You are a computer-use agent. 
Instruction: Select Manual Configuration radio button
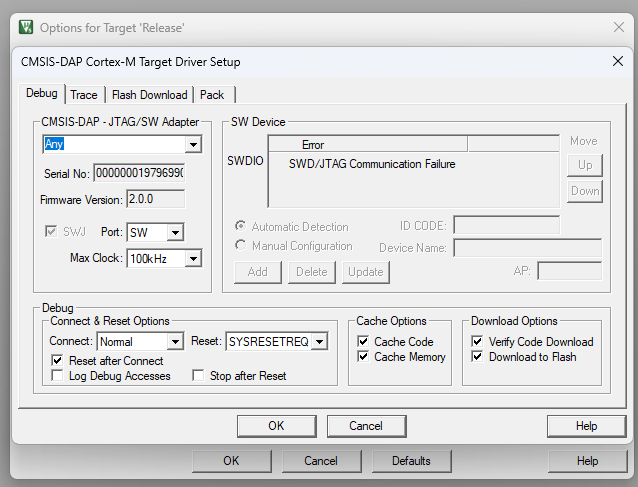pos(241,245)
